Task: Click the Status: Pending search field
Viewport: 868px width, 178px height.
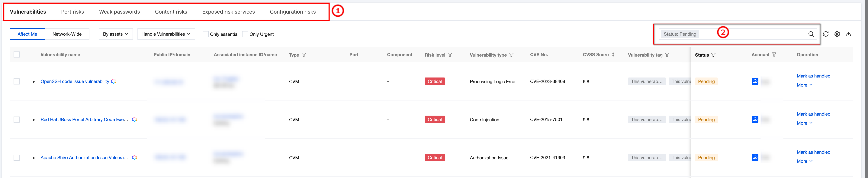Action: point(751,34)
